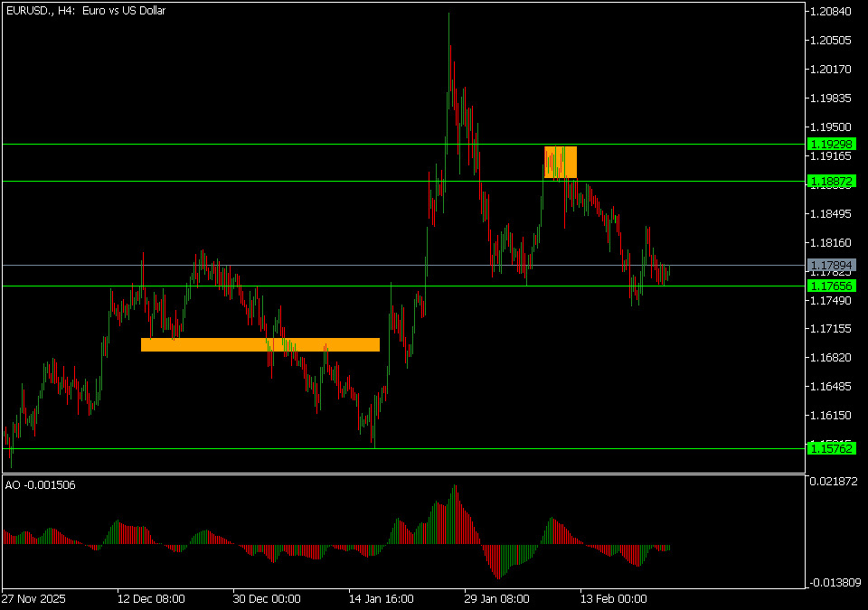
Task: Click the small orange rectangle near February high
Action: click(x=560, y=162)
